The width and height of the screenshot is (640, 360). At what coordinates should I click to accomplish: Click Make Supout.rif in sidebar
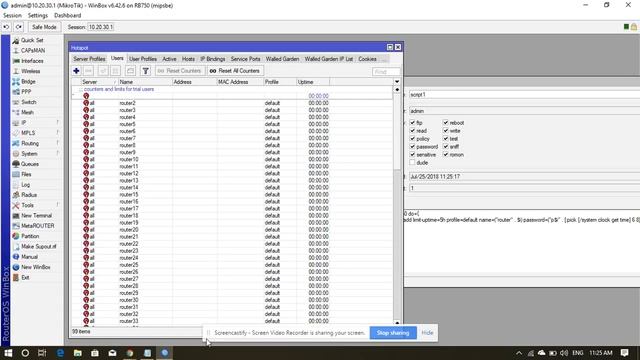[x=38, y=247]
